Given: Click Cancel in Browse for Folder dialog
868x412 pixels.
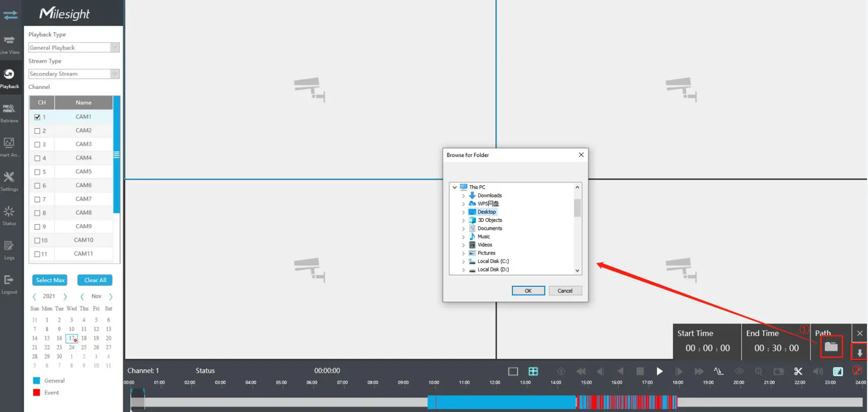Looking at the screenshot, I should [x=565, y=291].
